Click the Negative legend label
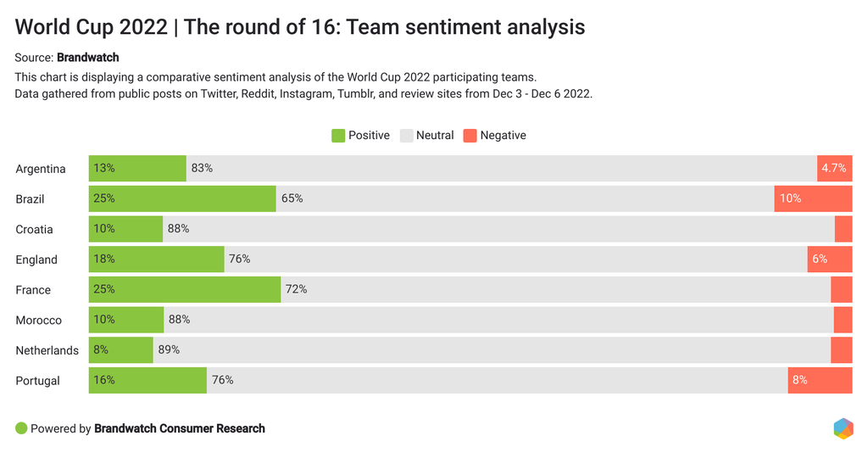The height and width of the screenshot is (458, 868). click(x=503, y=136)
